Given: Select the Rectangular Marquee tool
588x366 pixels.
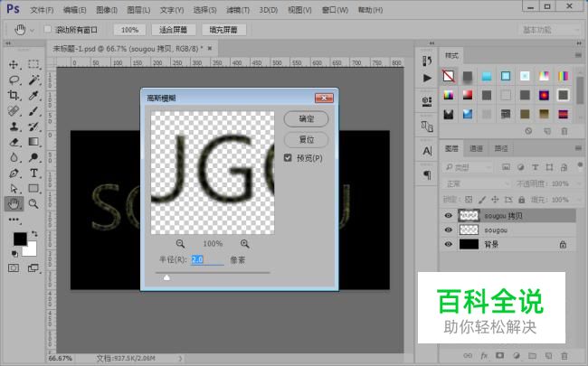Looking at the screenshot, I should point(33,64).
